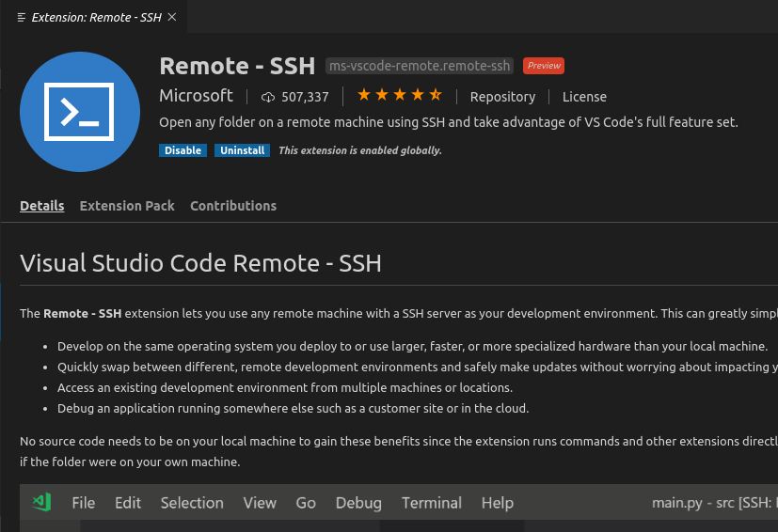Click File menu in the README screenshot

84,503
